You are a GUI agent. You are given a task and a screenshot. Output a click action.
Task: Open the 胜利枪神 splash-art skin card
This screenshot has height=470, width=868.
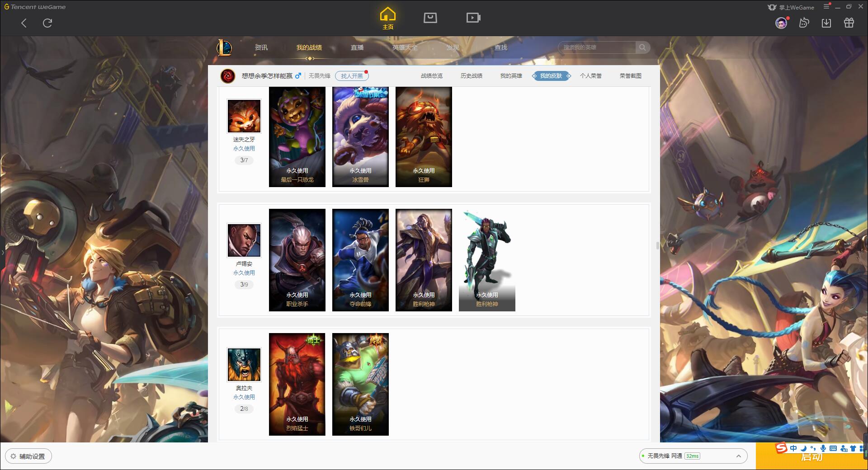pos(424,260)
